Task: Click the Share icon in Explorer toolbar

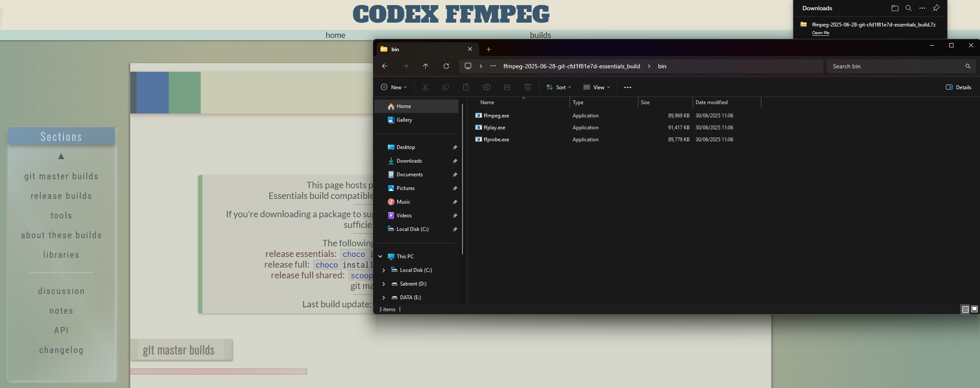Action: pyautogui.click(x=507, y=87)
